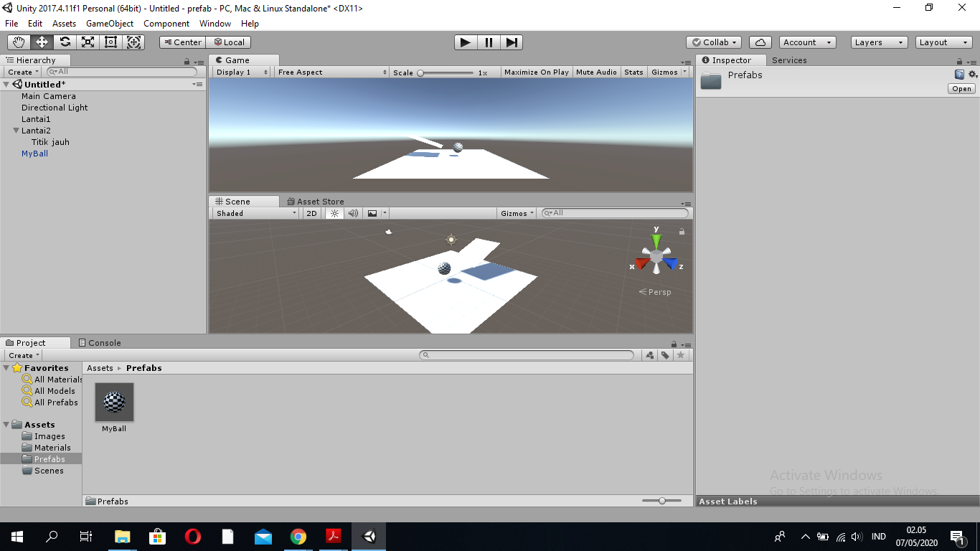Select the Rect Transform tool
Viewport: 980px width, 551px height.
coord(110,42)
